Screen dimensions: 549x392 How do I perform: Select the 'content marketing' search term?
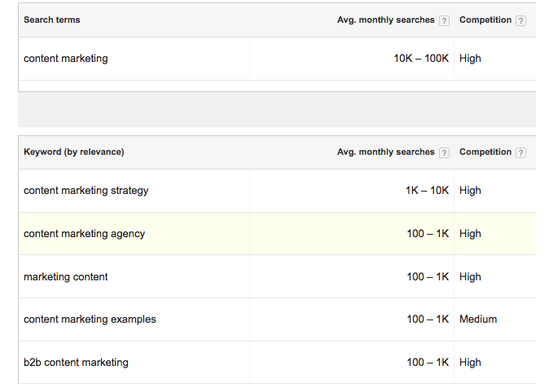point(66,59)
